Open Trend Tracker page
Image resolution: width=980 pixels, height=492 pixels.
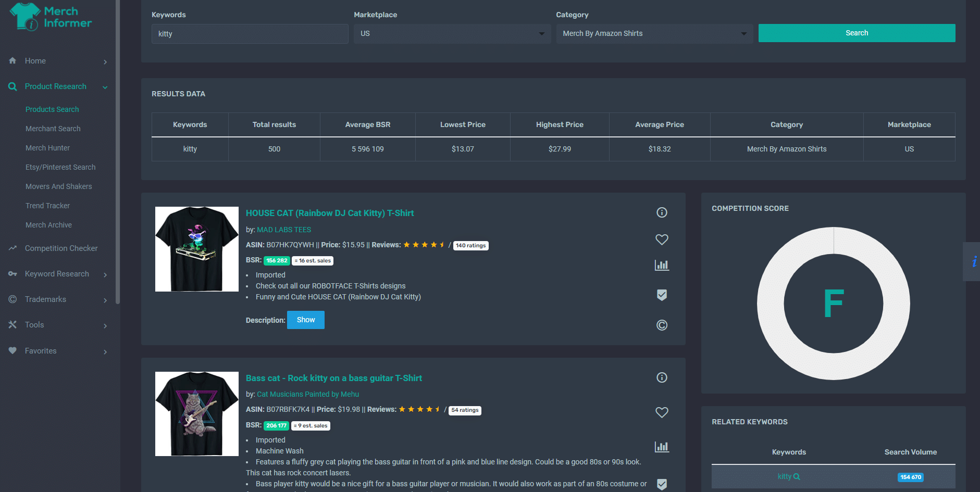47,206
